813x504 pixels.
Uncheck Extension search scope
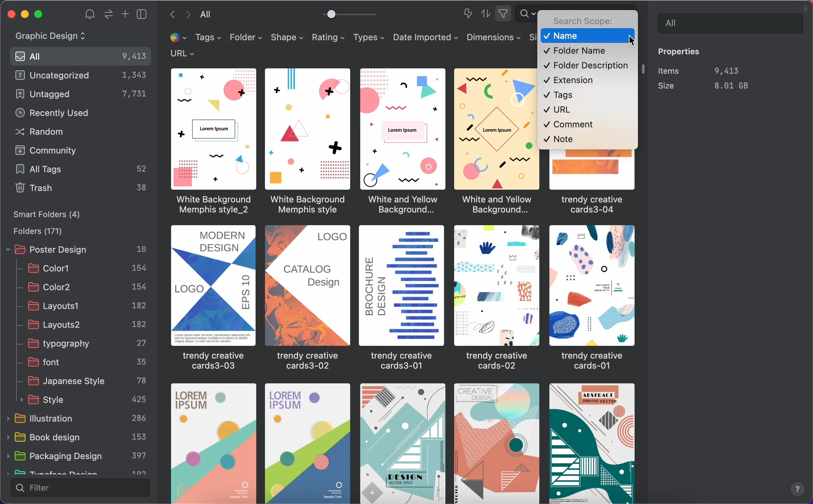(x=587, y=80)
